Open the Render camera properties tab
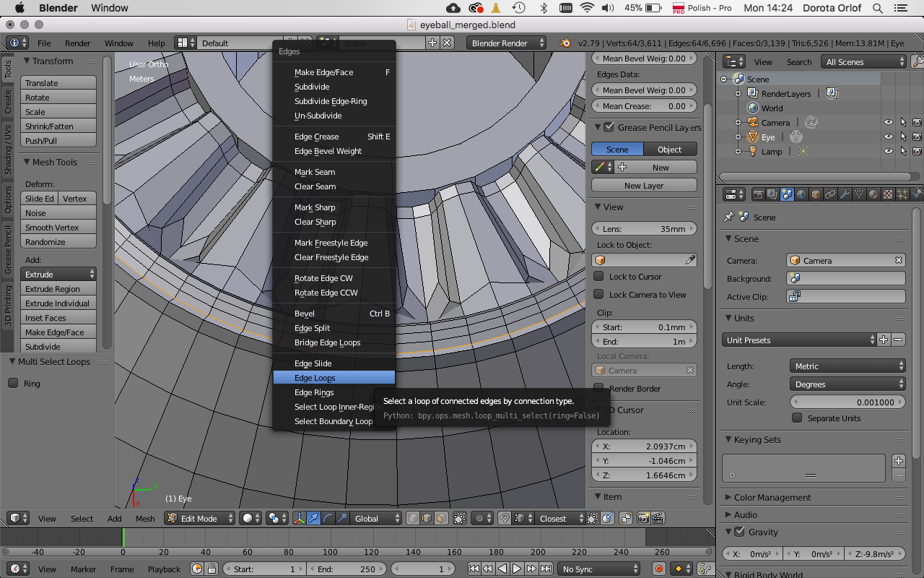 [758, 194]
